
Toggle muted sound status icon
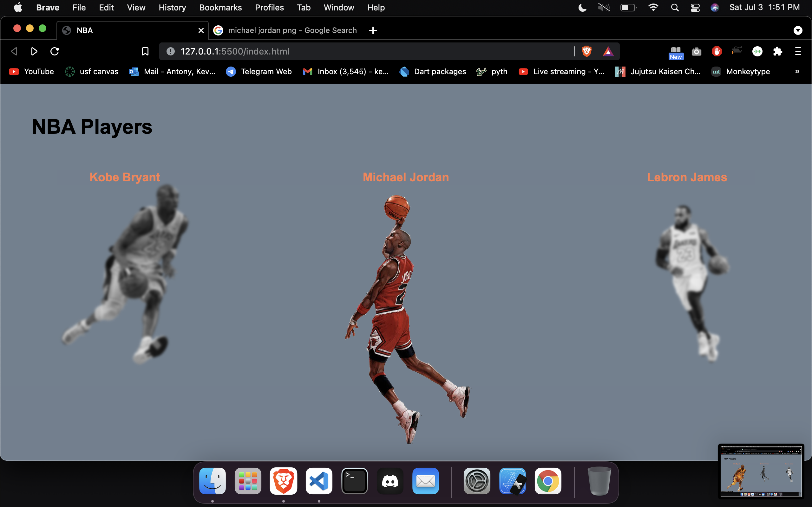coord(604,7)
